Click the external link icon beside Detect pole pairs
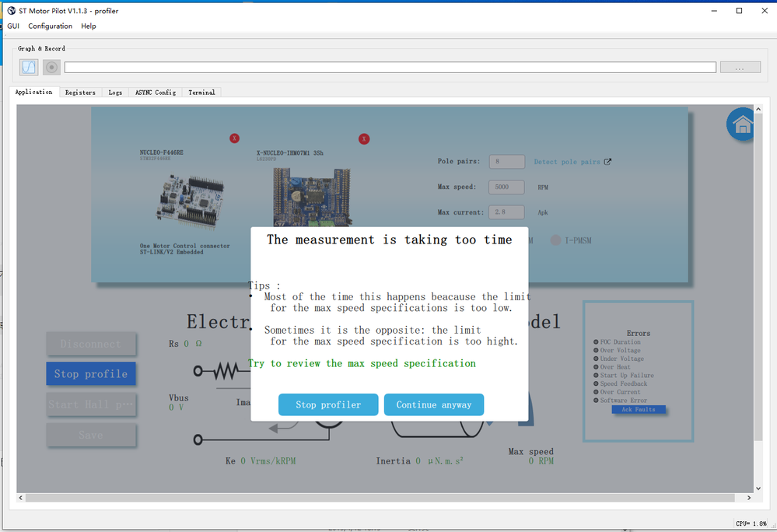This screenshot has width=777, height=532. (607, 162)
